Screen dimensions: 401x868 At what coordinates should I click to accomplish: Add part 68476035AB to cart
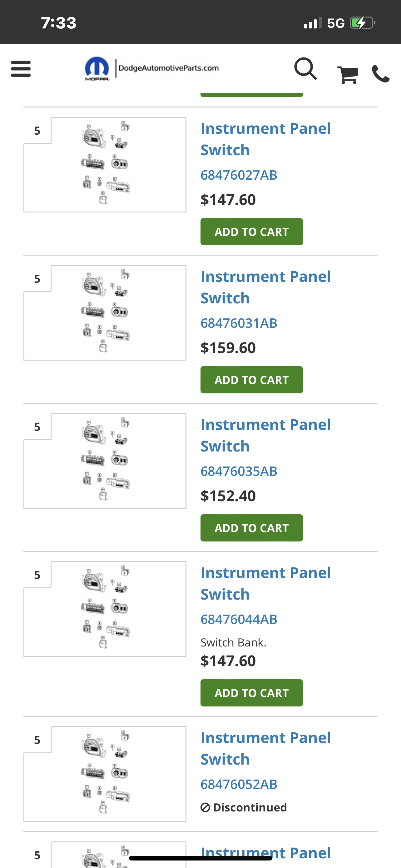click(x=251, y=528)
